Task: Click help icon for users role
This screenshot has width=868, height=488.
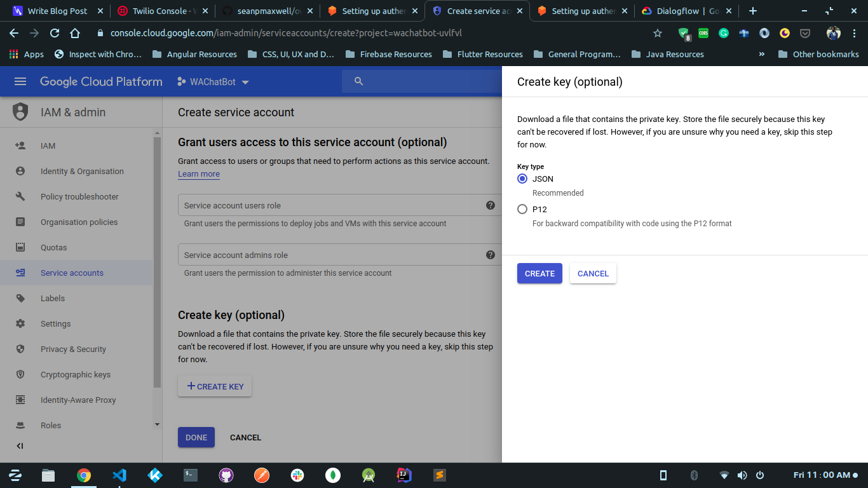Action: [491, 205]
